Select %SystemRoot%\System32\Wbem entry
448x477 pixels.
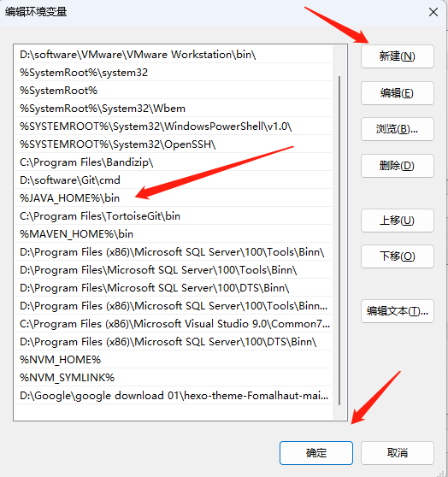point(174,109)
